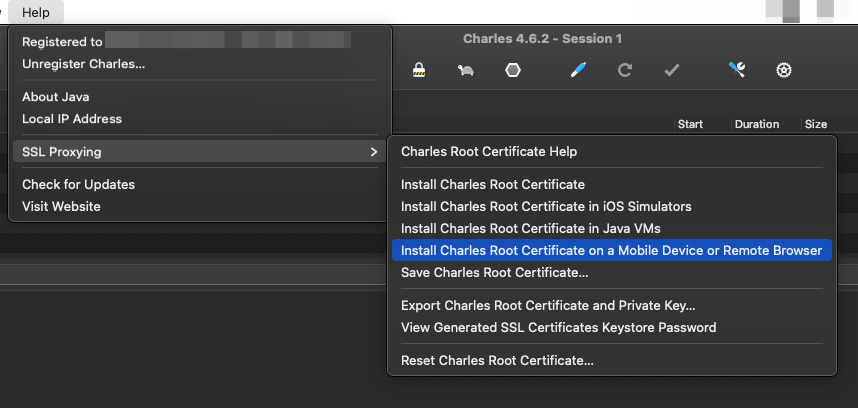Image resolution: width=858 pixels, height=408 pixels.
Task: Click the Registered to menu entry
Action: coord(200,42)
